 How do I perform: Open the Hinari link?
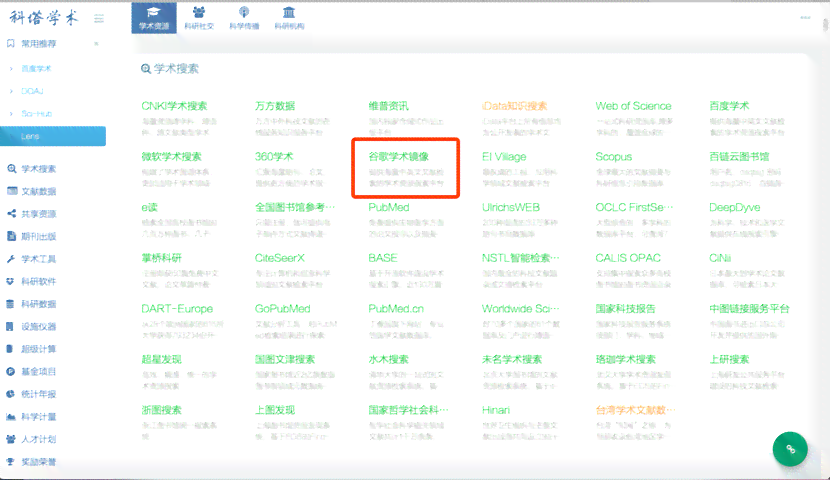pyautogui.click(x=495, y=410)
